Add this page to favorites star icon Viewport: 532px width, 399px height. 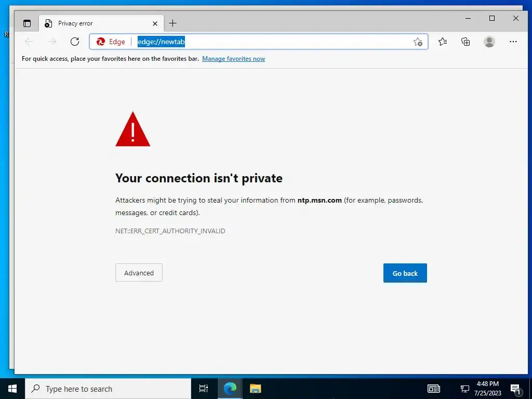418,42
